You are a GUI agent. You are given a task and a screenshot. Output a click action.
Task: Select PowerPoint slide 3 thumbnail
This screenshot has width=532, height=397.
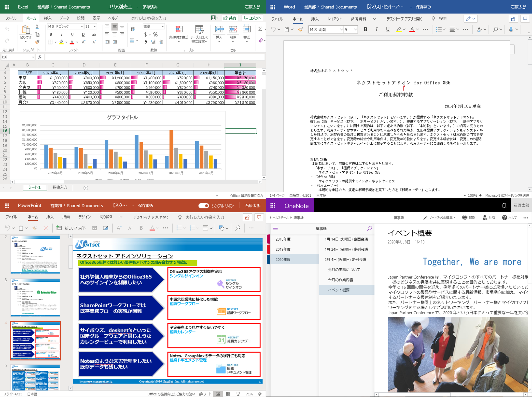tap(35, 298)
